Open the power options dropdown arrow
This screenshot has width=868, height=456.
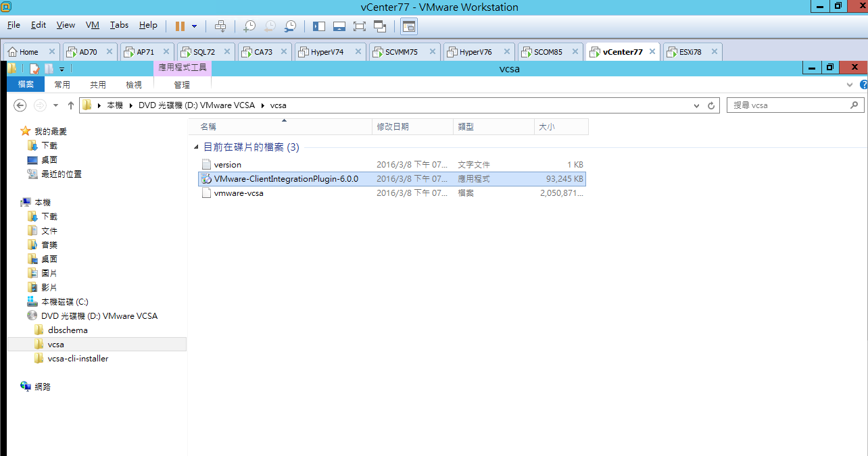coord(195,26)
